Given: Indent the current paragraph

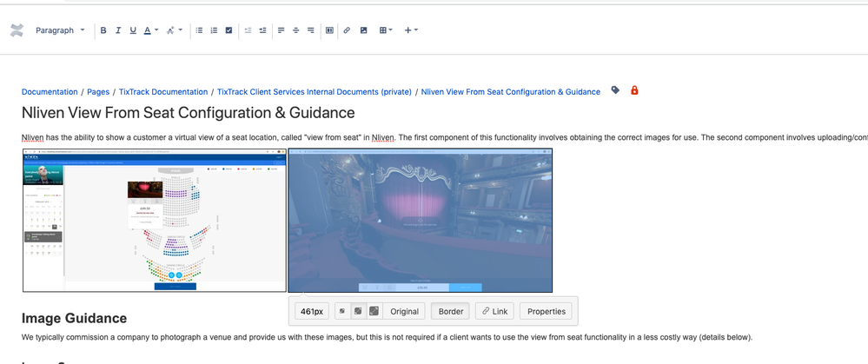Looking at the screenshot, I should click(x=262, y=30).
